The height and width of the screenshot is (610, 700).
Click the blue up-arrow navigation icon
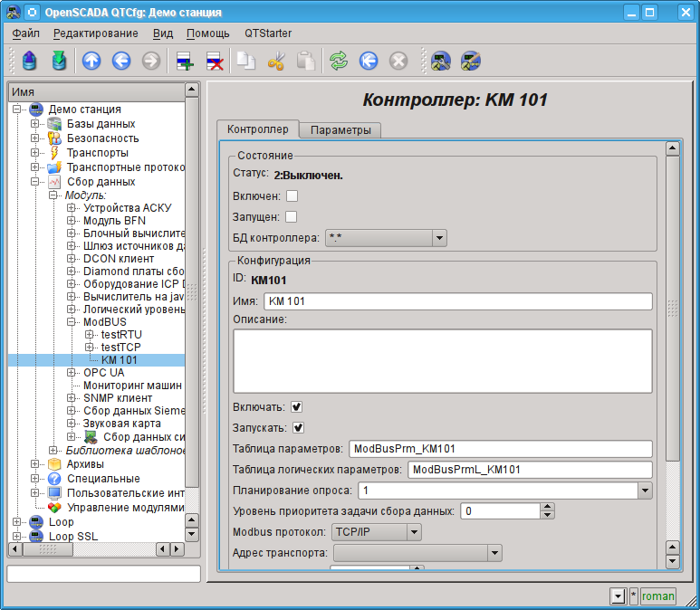91,61
